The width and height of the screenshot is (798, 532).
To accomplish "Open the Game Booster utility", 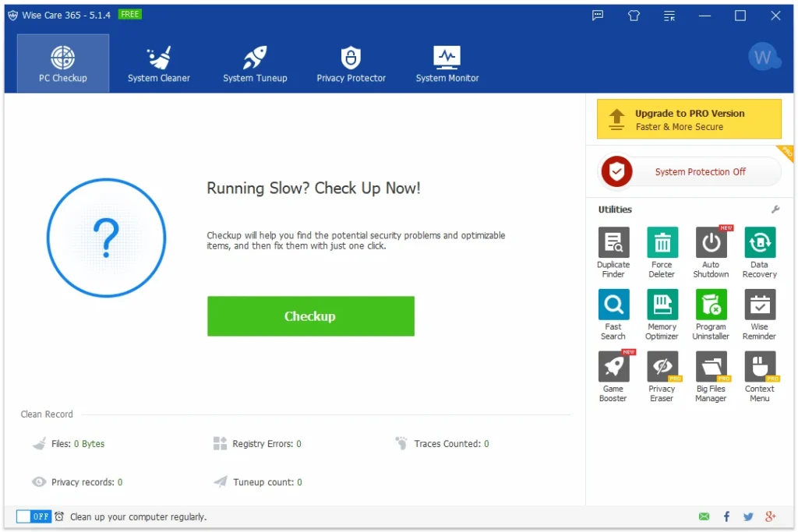I will pos(613,367).
